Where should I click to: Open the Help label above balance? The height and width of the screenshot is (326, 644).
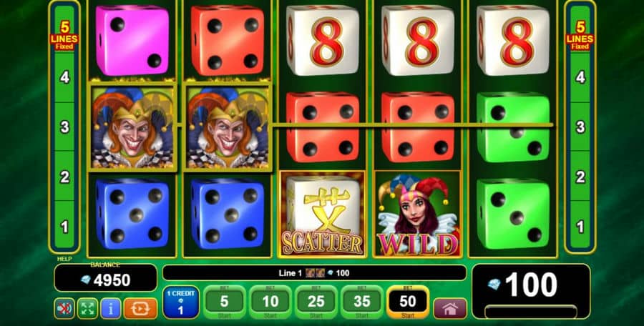coord(64,259)
